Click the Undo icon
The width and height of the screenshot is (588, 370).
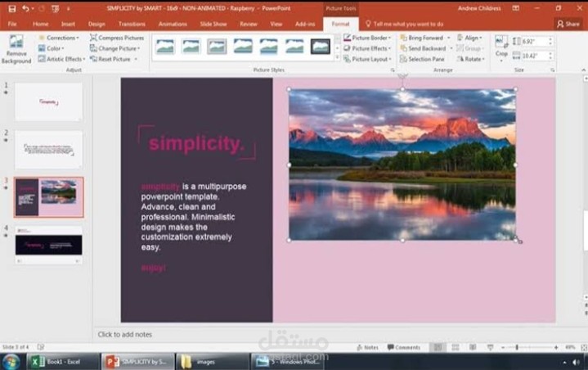[x=25, y=8]
